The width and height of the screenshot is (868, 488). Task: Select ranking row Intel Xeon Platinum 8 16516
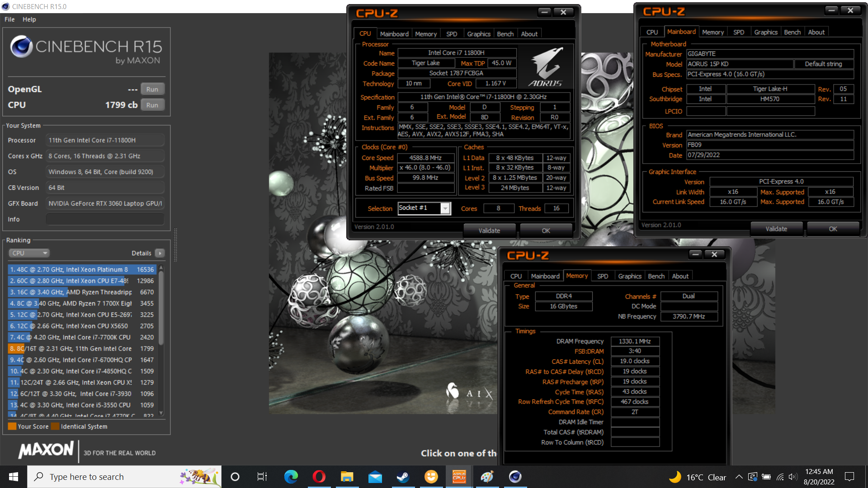pyautogui.click(x=82, y=269)
